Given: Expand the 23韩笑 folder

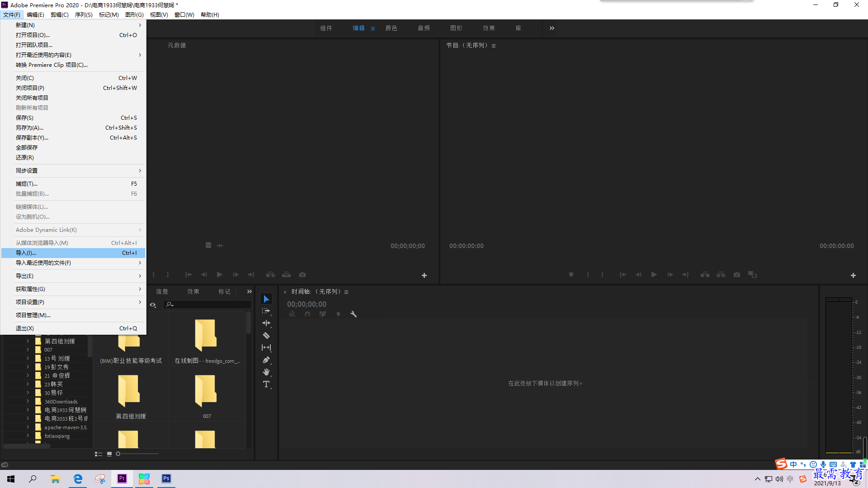Looking at the screenshot, I should click(x=28, y=384).
